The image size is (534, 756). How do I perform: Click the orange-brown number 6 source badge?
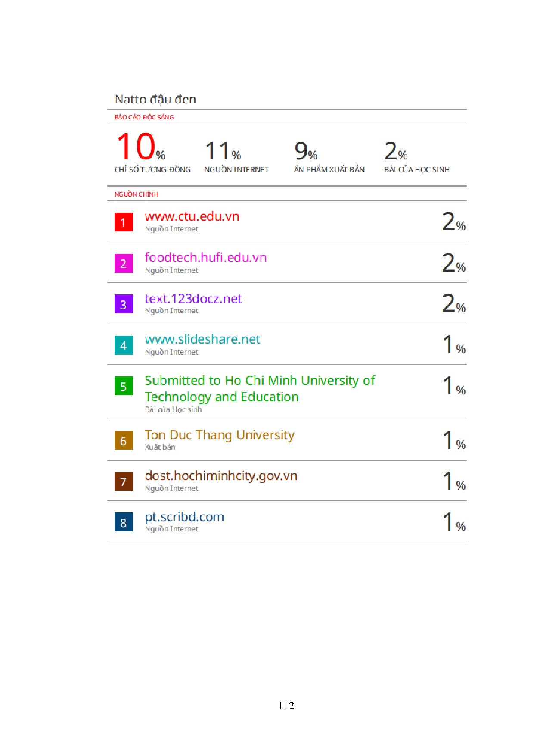124,440
